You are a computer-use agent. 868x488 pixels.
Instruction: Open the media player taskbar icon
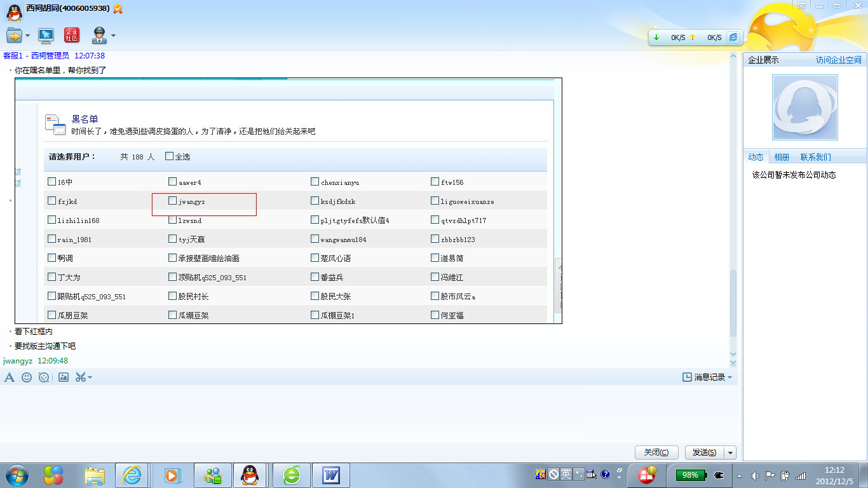[172, 475]
